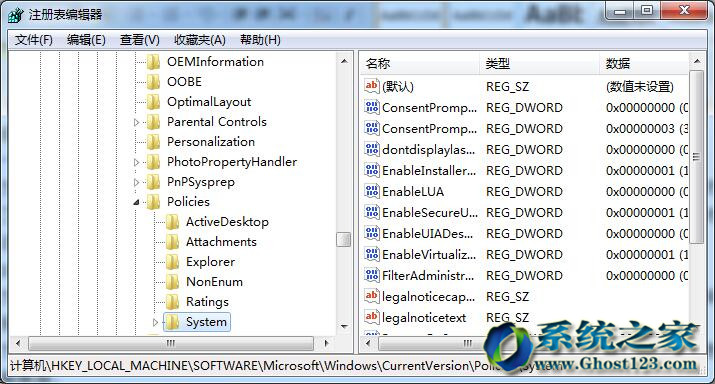715x384 pixels.
Task: Click the PhotoPropertyHandler folder icon
Action: pos(154,162)
